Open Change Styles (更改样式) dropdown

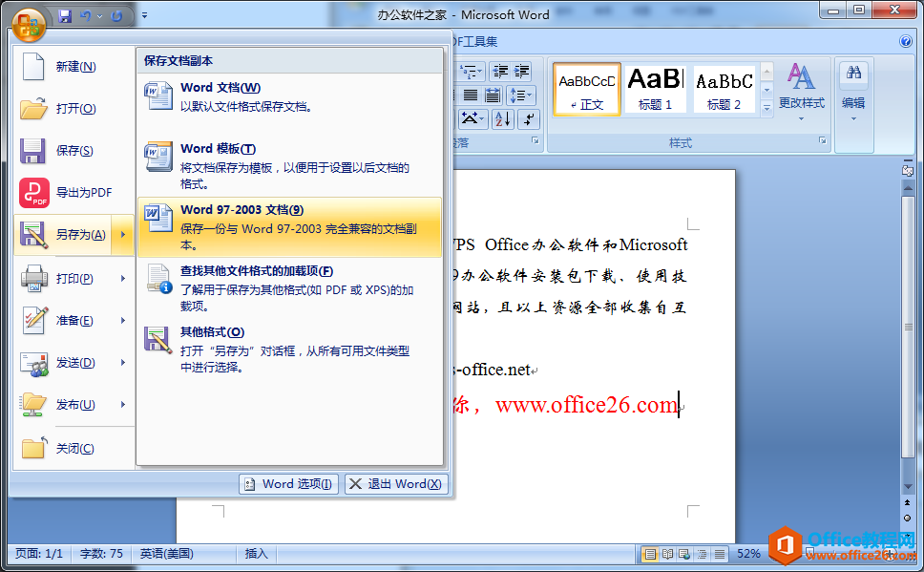pyautogui.click(x=802, y=93)
